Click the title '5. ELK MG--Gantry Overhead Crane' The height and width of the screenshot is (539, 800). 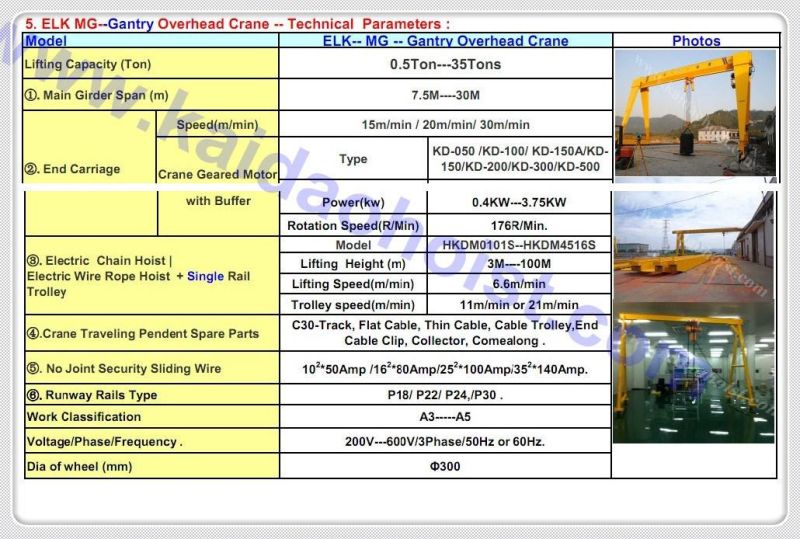[x=147, y=24]
